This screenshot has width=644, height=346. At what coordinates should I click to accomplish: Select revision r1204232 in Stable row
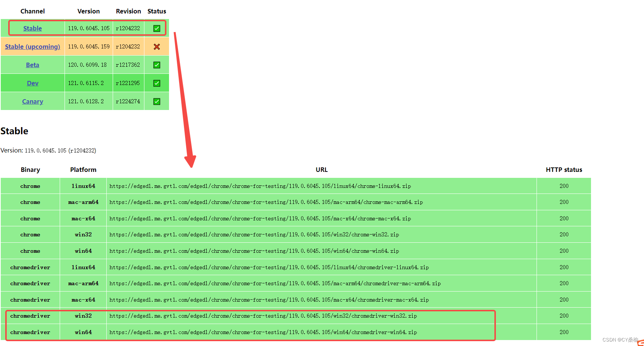click(x=128, y=28)
